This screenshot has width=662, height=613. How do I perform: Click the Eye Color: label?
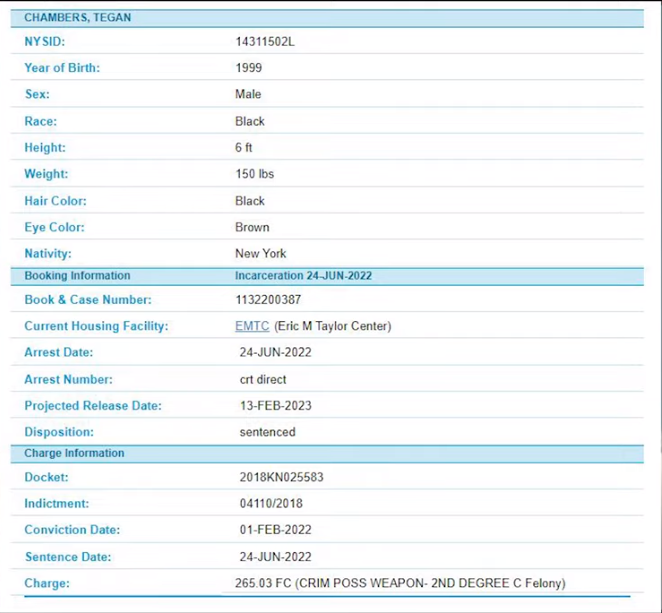pyautogui.click(x=54, y=227)
